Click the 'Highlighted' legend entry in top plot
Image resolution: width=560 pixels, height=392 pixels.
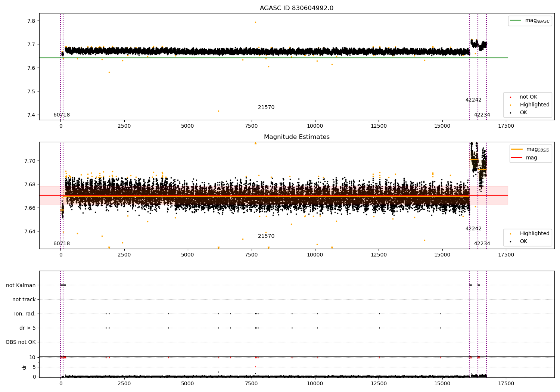(x=534, y=105)
